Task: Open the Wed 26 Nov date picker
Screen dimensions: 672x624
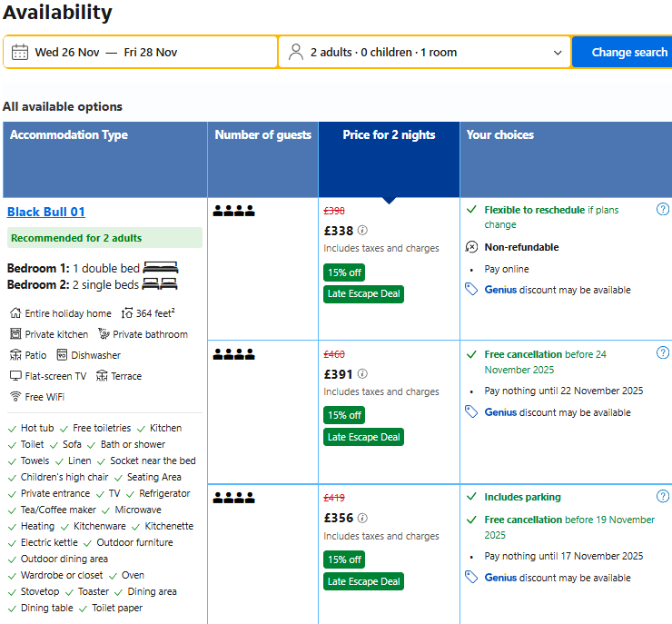Action: [x=67, y=53]
